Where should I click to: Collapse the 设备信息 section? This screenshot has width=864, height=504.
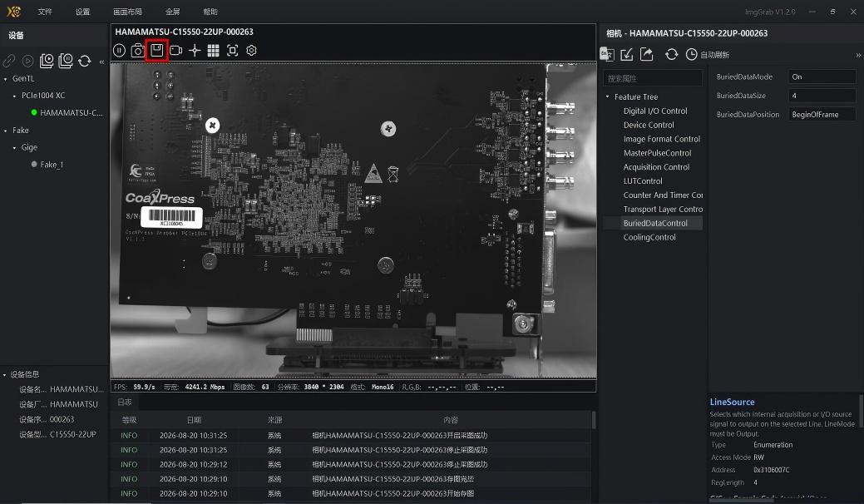tap(5, 374)
